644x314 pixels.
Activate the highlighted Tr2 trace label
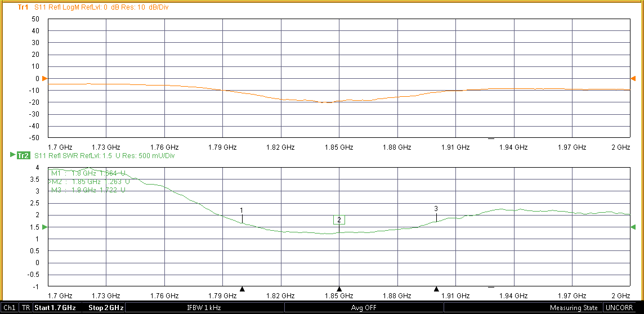pos(23,155)
